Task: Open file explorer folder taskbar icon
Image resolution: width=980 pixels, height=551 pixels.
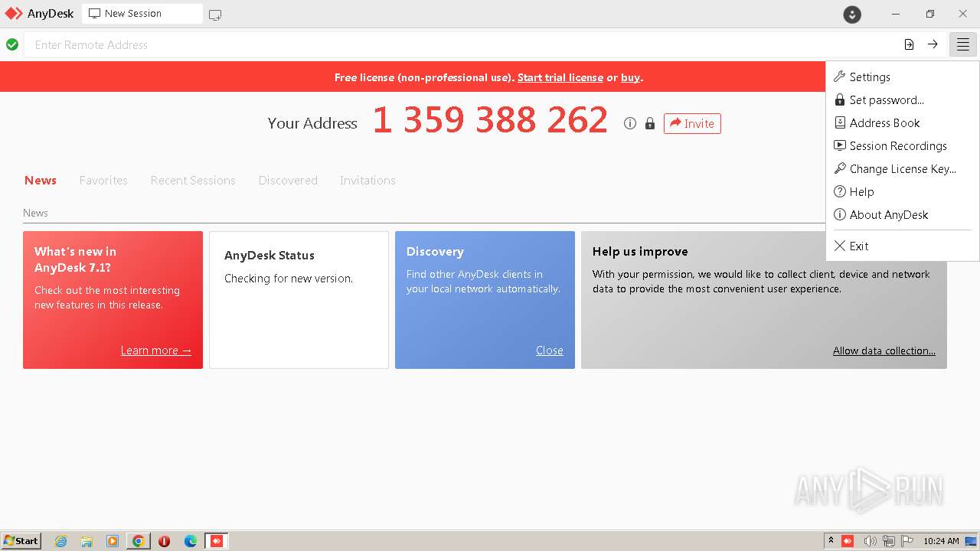Action: (87, 541)
